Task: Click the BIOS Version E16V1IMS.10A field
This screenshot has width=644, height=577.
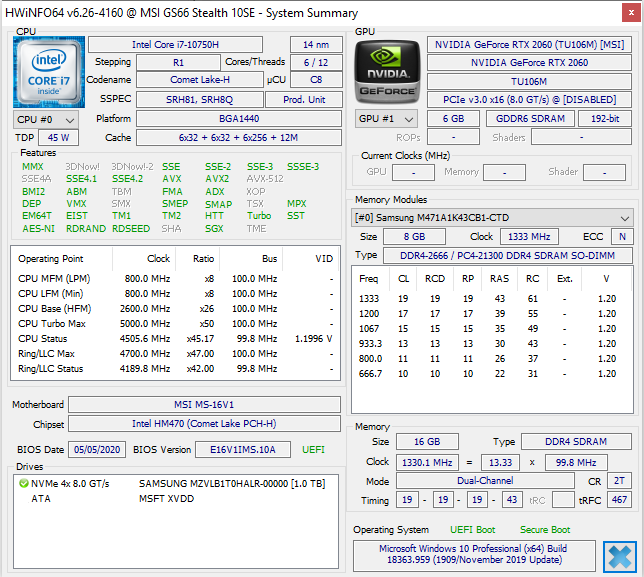Action: point(243,450)
